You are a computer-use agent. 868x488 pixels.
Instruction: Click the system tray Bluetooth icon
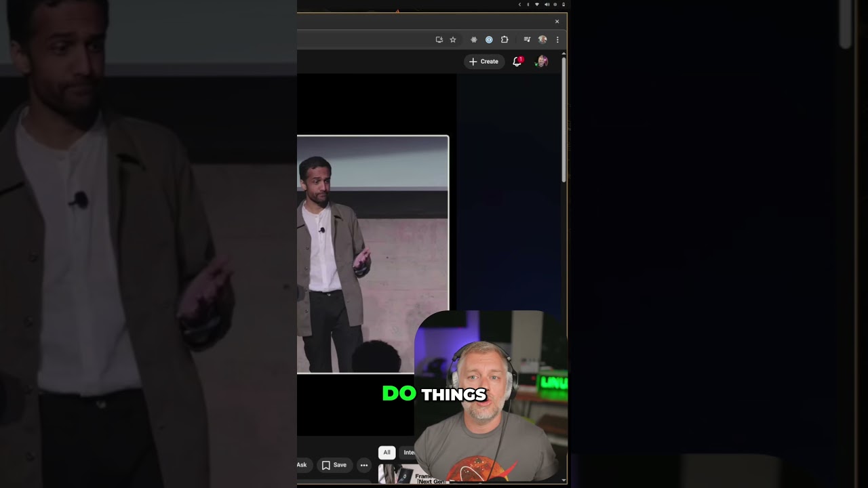coord(528,5)
